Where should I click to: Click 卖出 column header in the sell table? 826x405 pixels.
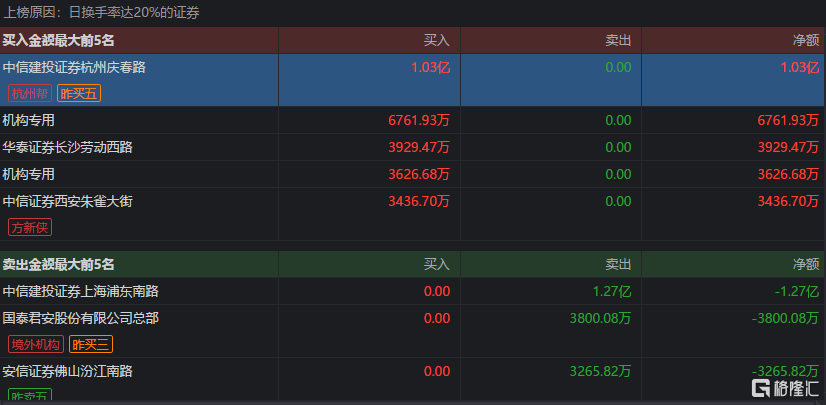[618, 264]
